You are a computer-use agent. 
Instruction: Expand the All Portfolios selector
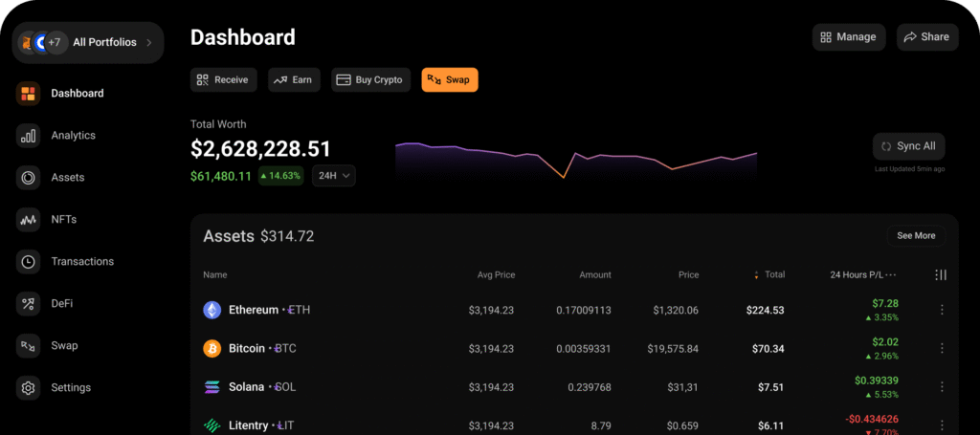click(x=88, y=42)
